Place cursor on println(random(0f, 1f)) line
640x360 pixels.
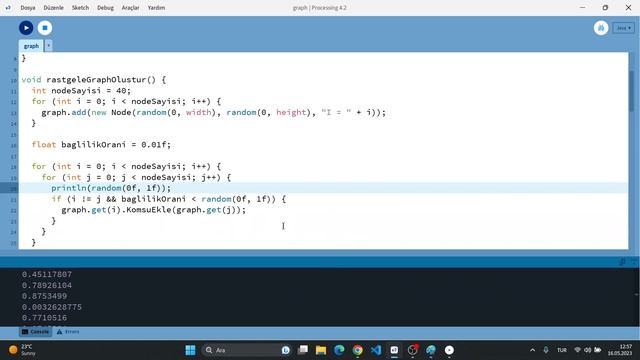click(x=111, y=188)
